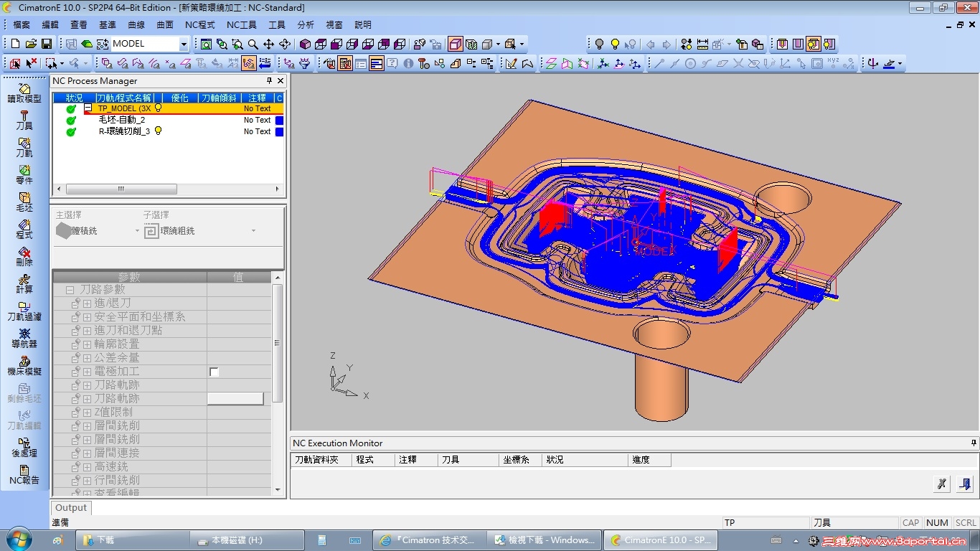Expand the Z值限制 parameter node
980x551 pixels.
[x=87, y=413]
